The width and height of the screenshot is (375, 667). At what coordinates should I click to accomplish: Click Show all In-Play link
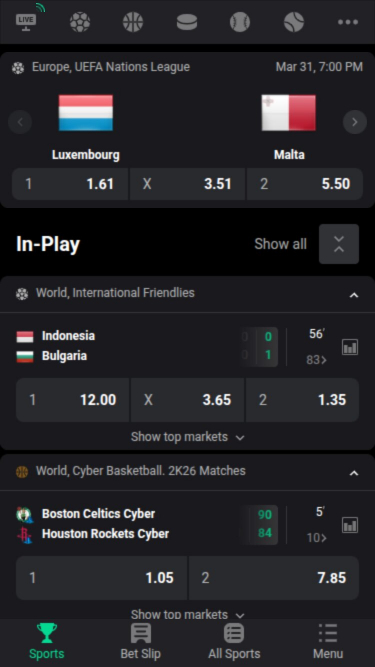click(280, 244)
